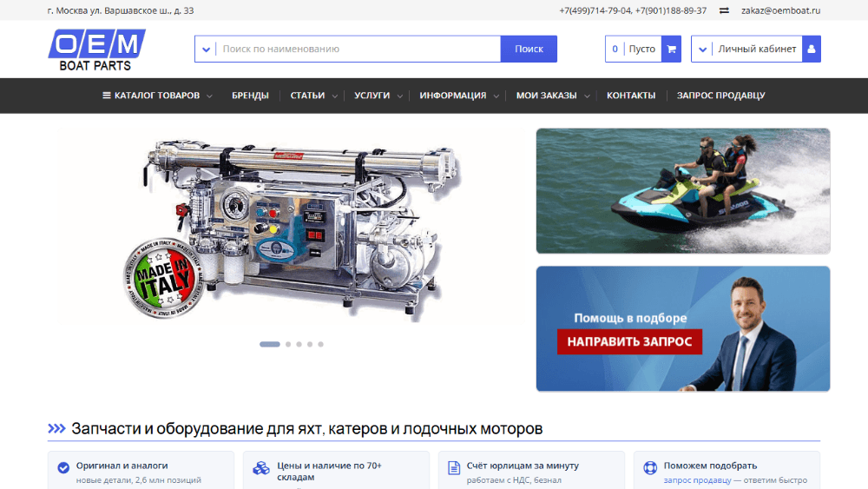868x489 pixels.
Task: Click the запрос продавцу link in help card
Action: (697, 480)
